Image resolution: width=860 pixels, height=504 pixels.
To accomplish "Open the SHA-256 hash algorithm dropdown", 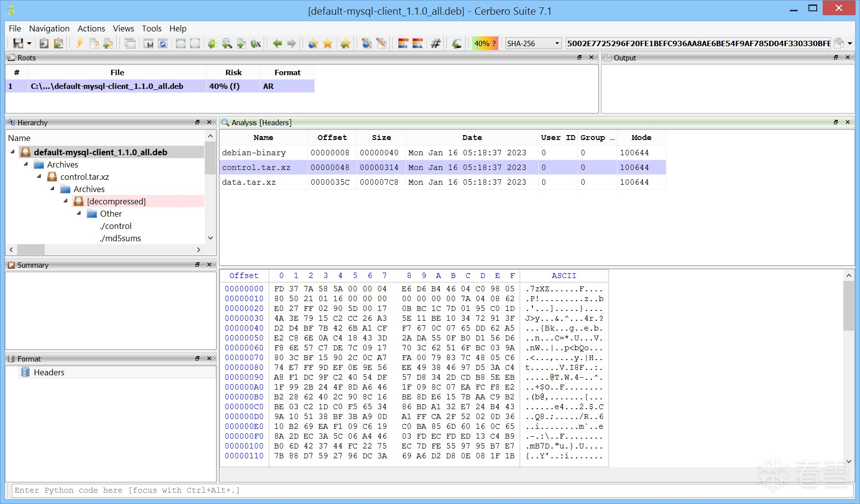I will coord(533,43).
